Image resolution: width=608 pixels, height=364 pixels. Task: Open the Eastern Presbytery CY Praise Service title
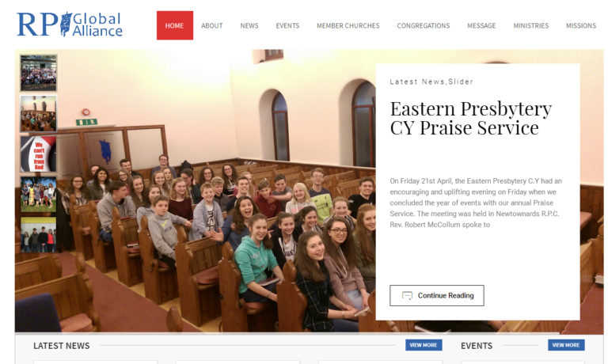point(470,118)
